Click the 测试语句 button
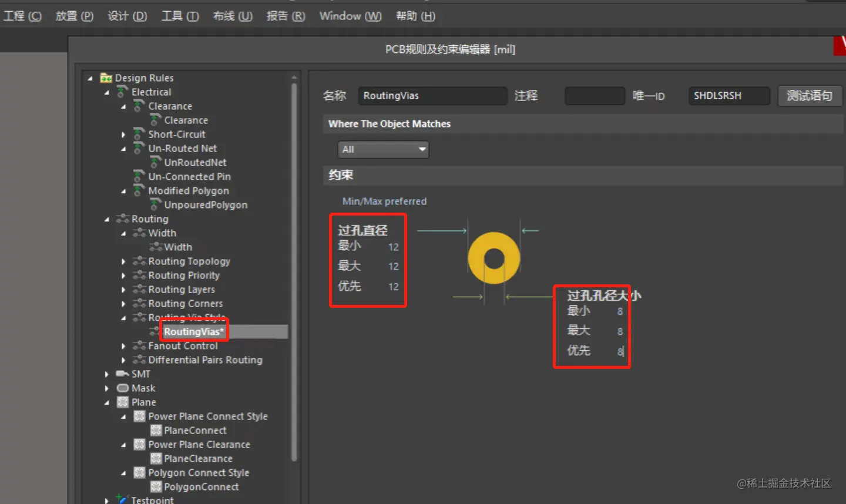The image size is (846, 504). (x=810, y=96)
